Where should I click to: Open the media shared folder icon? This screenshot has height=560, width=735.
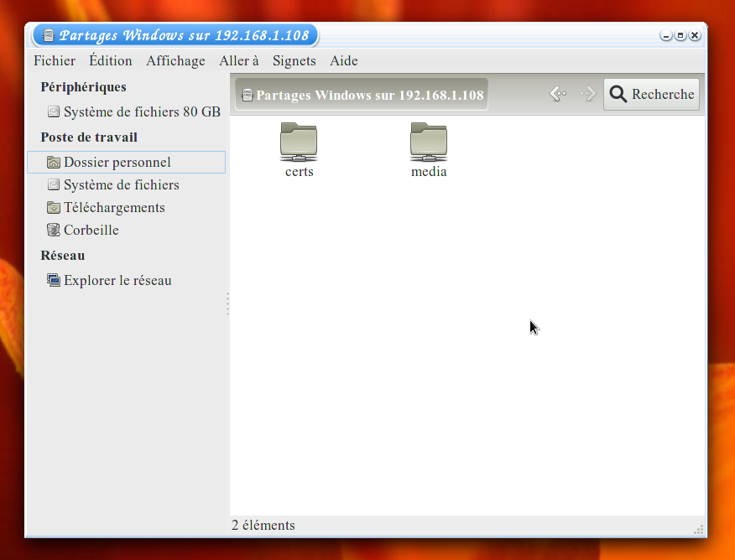click(x=429, y=142)
